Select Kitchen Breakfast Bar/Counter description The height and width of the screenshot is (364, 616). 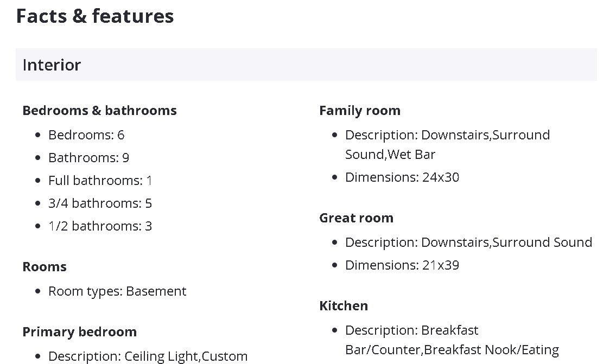pos(452,340)
